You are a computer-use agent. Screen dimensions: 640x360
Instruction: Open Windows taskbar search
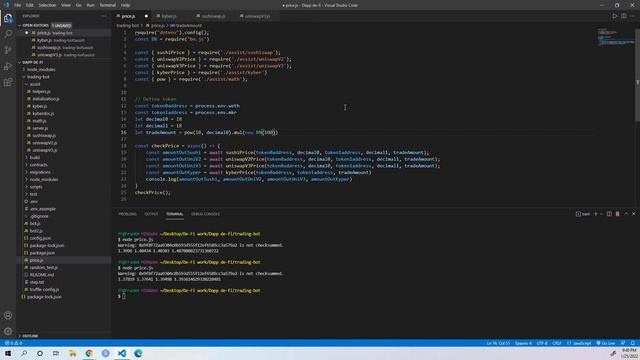[24, 353]
